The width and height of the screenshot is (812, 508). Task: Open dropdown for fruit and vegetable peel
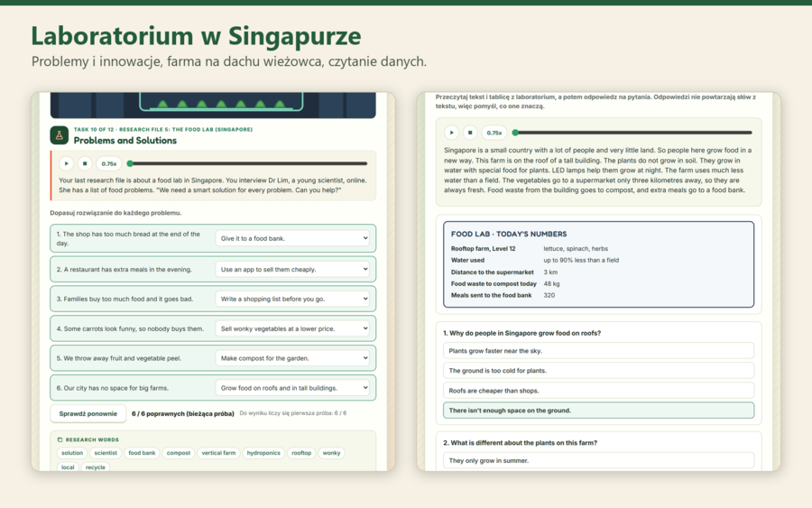click(292, 358)
